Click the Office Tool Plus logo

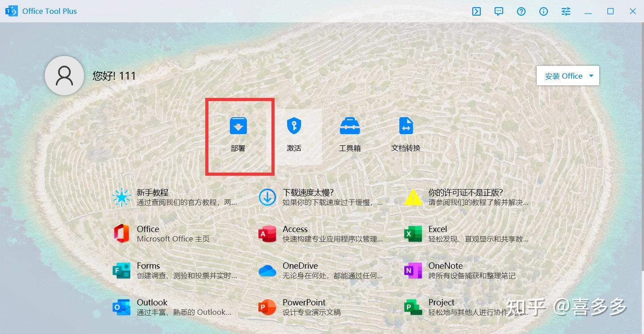coord(12,11)
